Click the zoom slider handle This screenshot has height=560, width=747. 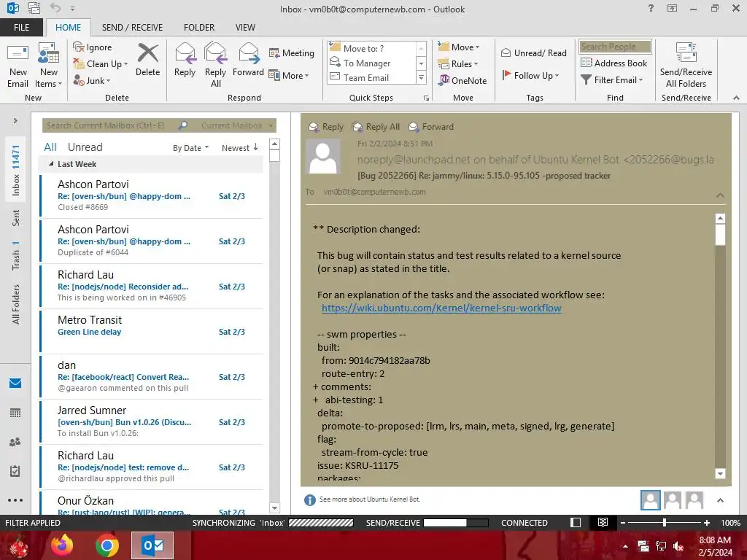[664, 523]
